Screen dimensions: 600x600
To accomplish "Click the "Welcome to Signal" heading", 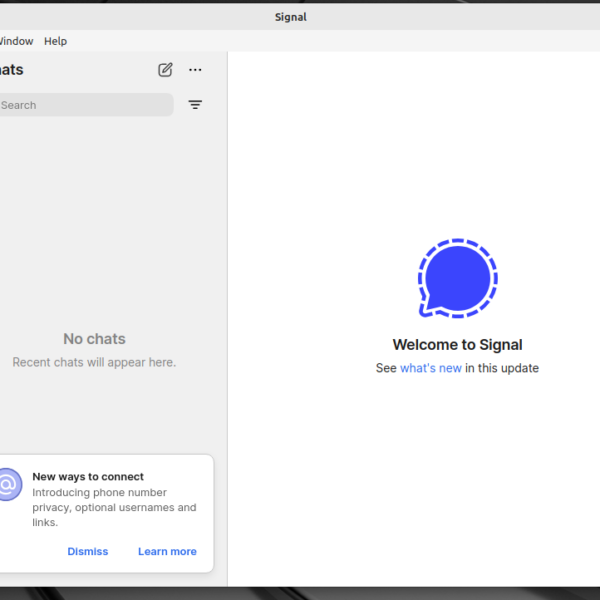I will [x=457, y=345].
